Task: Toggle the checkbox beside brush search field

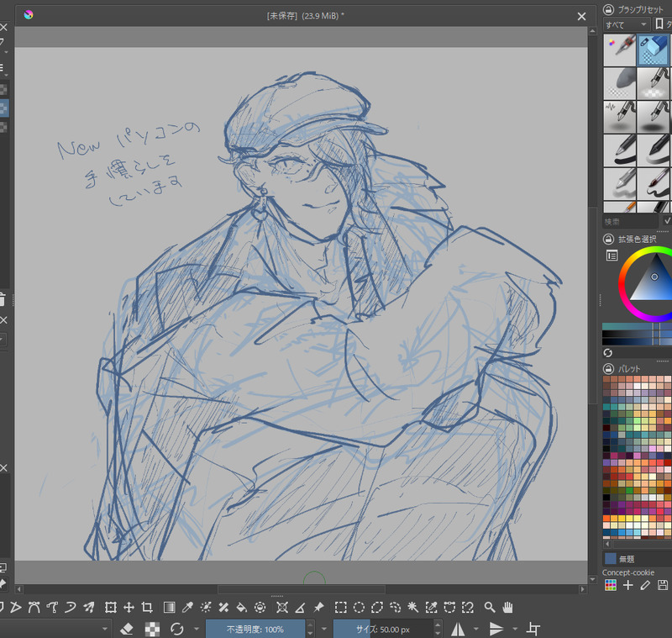Action: pos(667,221)
